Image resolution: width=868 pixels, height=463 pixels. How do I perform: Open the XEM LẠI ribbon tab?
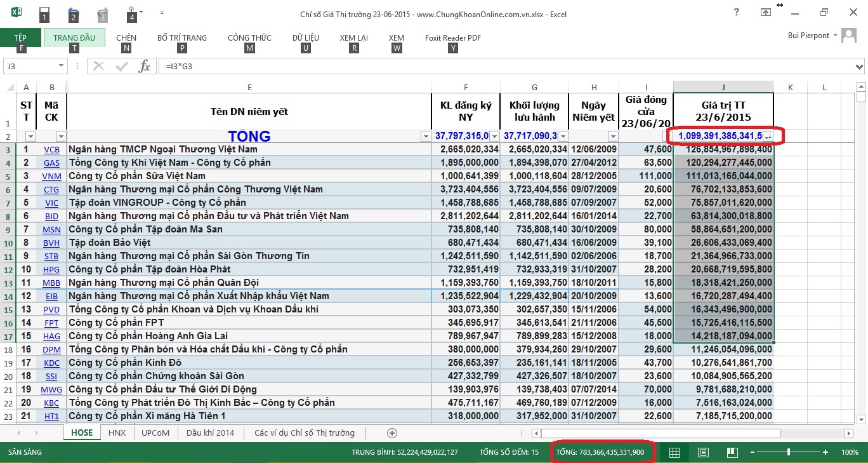353,37
